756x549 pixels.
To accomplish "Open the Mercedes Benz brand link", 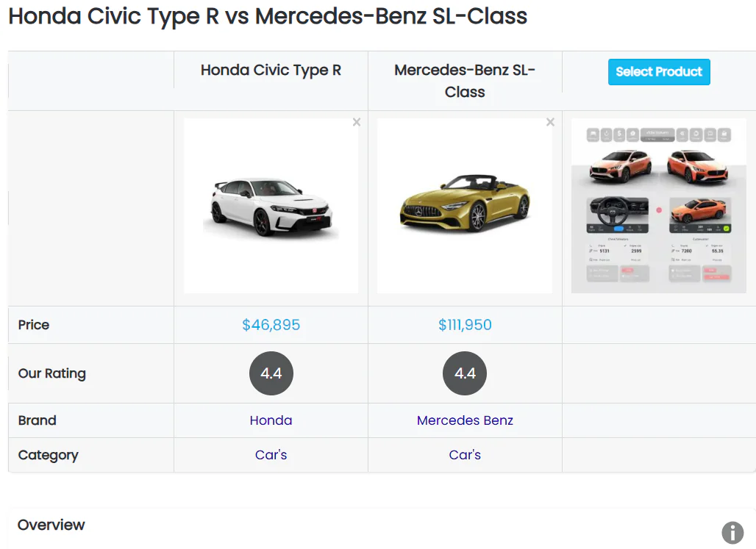I will [465, 420].
